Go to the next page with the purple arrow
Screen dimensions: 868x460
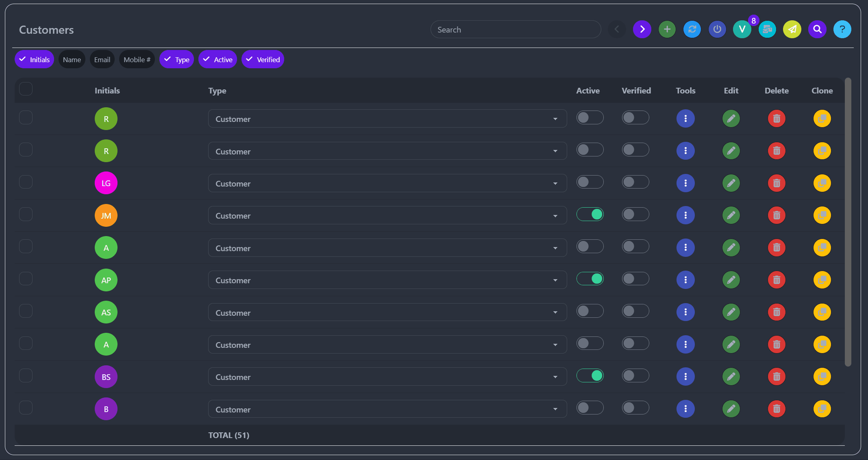[x=642, y=29]
